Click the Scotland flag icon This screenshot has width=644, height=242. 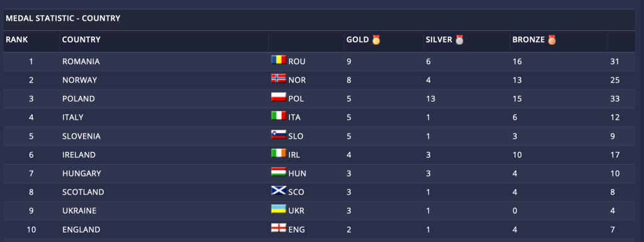coord(279,191)
